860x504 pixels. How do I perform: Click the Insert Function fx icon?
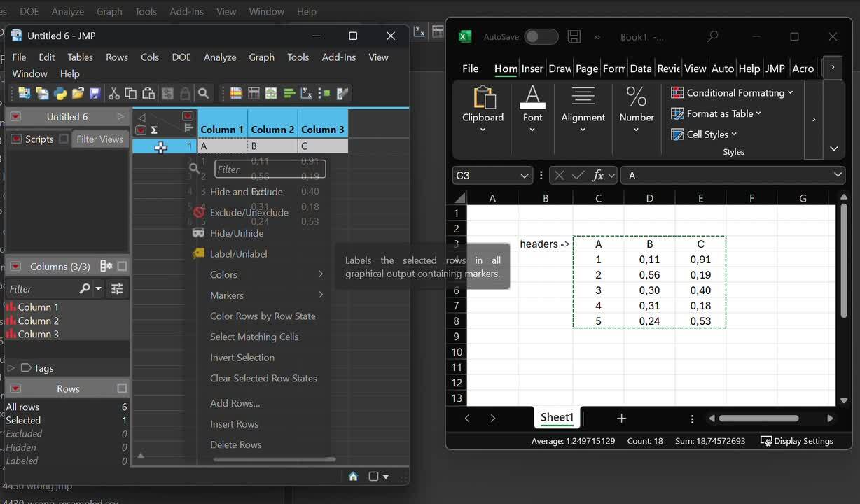[x=597, y=176]
